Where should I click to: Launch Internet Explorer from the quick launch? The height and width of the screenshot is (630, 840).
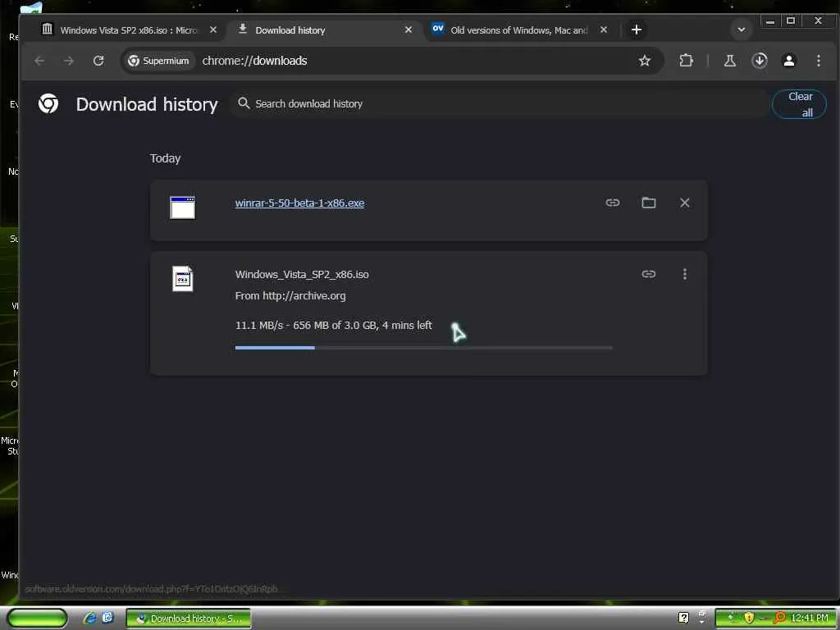click(89, 619)
